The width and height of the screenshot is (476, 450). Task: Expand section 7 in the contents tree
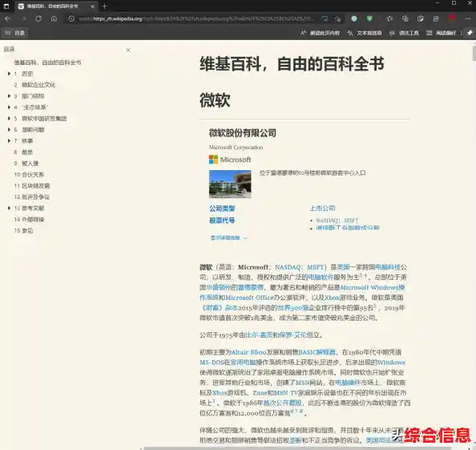tap(9, 140)
